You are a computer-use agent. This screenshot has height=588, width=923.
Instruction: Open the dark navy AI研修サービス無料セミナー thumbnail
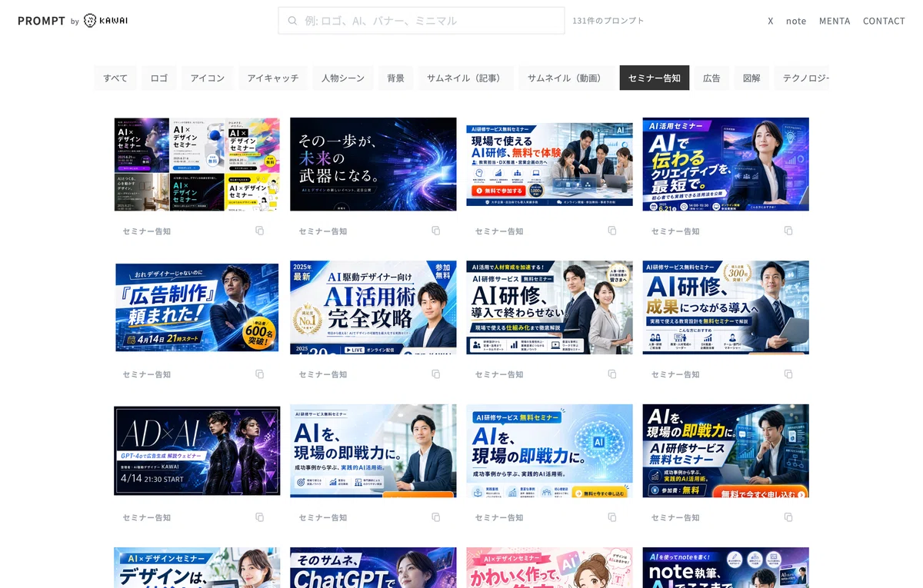725,450
